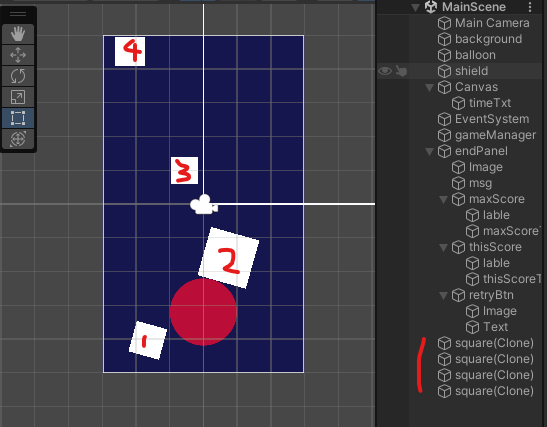Collapse the endPanel object
Screen dimensions: 547x427
click(x=429, y=151)
